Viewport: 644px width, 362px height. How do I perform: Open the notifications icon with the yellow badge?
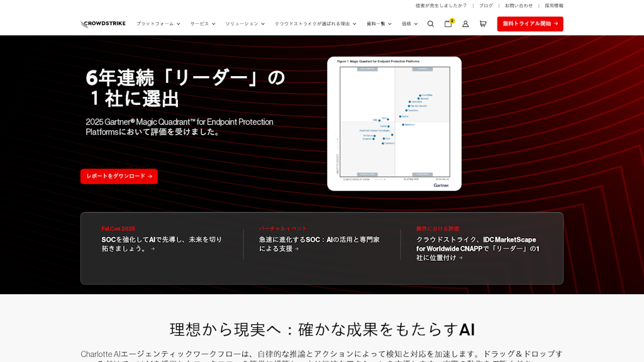click(448, 23)
